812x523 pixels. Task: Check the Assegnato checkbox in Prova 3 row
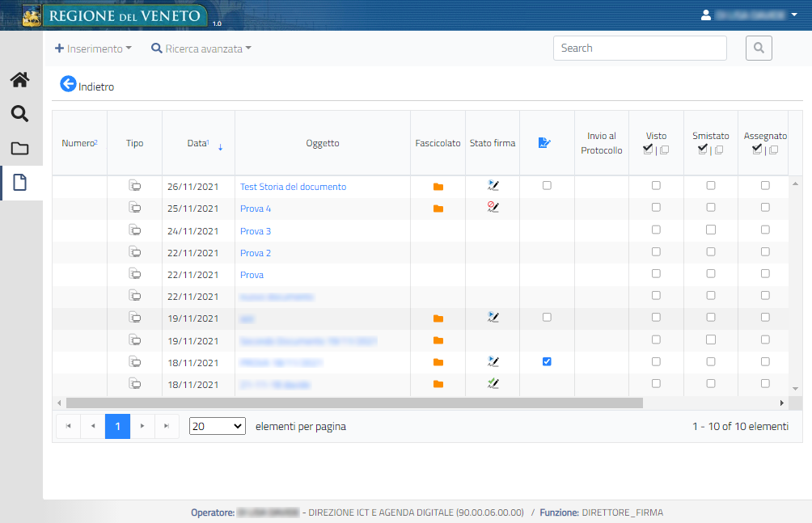pos(765,230)
